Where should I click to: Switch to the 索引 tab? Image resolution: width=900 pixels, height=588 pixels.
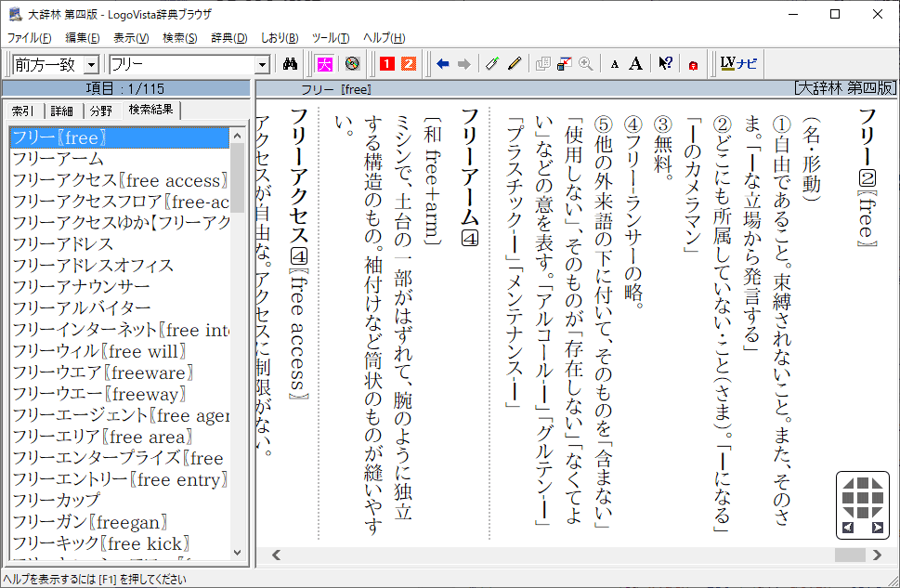tap(23, 111)
